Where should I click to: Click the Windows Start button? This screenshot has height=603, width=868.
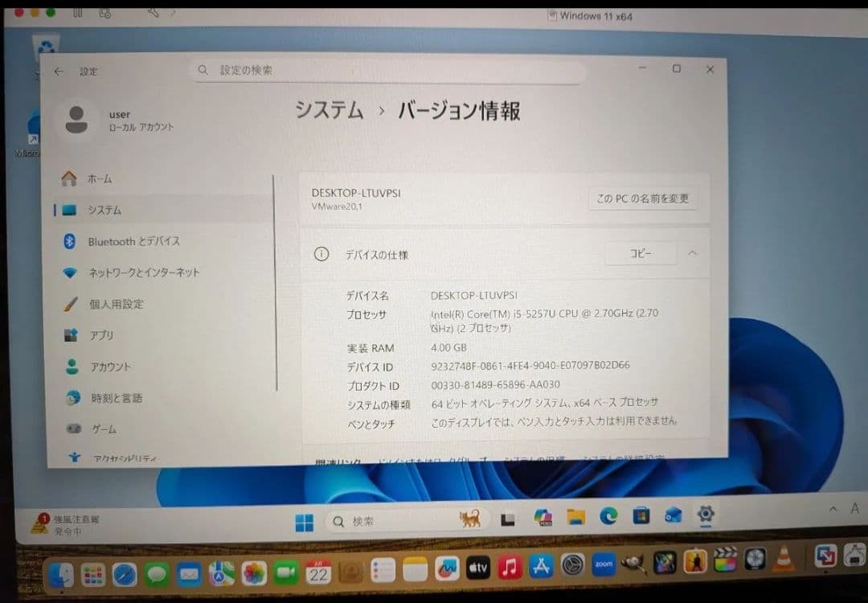point(303,521)
